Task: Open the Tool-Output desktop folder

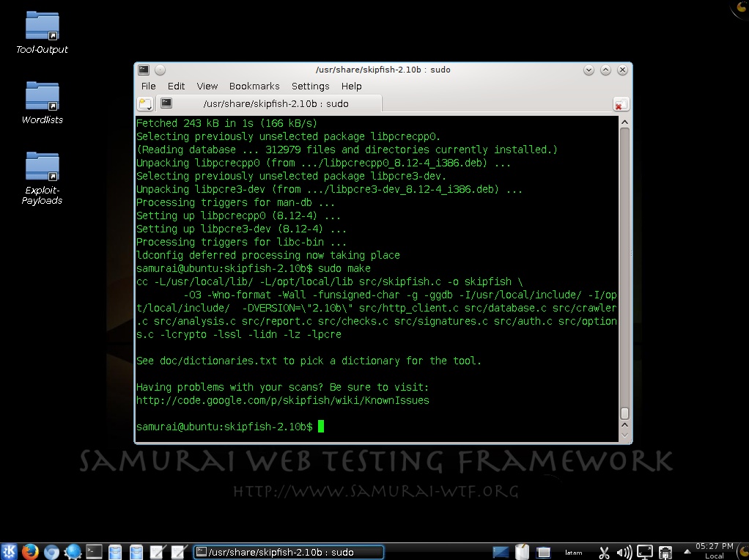Action: pyautogui.click(x=42, y=32)
